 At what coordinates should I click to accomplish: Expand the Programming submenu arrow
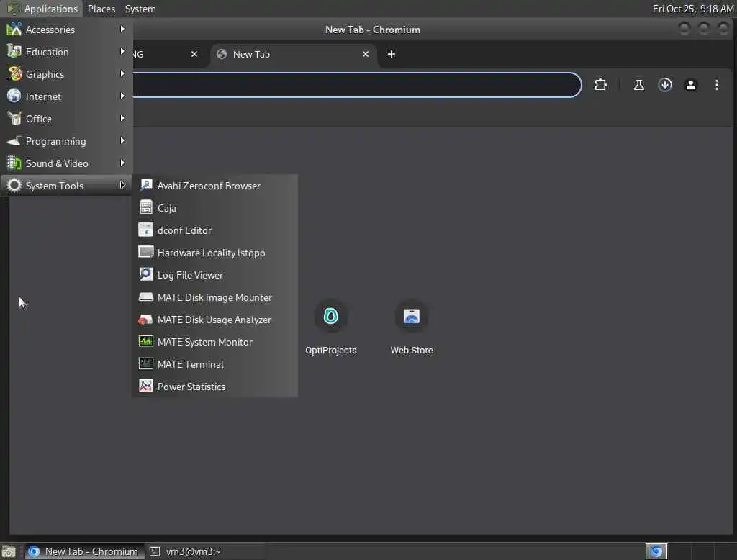coord(122,140)
